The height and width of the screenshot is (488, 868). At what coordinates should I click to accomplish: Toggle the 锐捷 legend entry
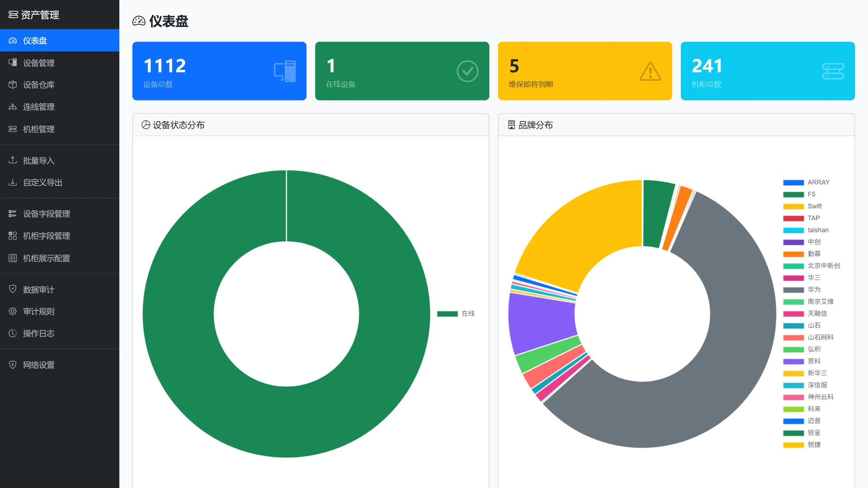click(x=802, y=445)
